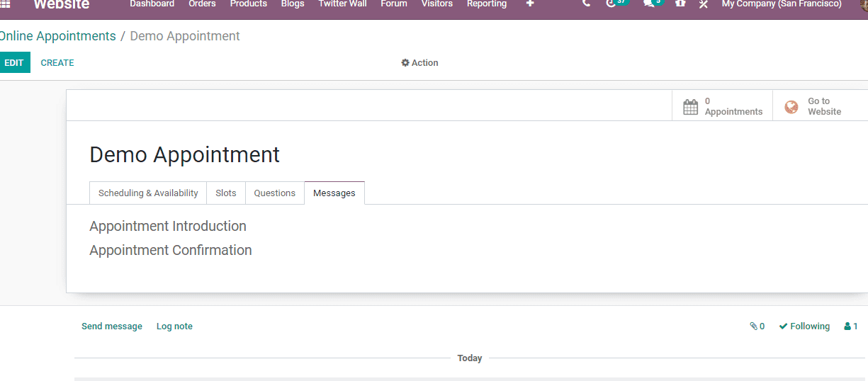
Task: Open the Dashboard menu
Action: click(x=152, y=4)
